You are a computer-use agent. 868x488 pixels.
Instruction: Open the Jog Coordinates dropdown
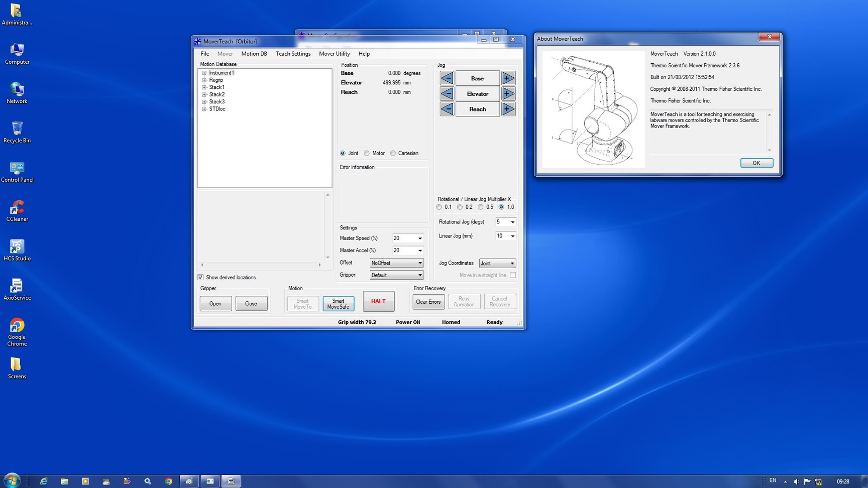512,263
